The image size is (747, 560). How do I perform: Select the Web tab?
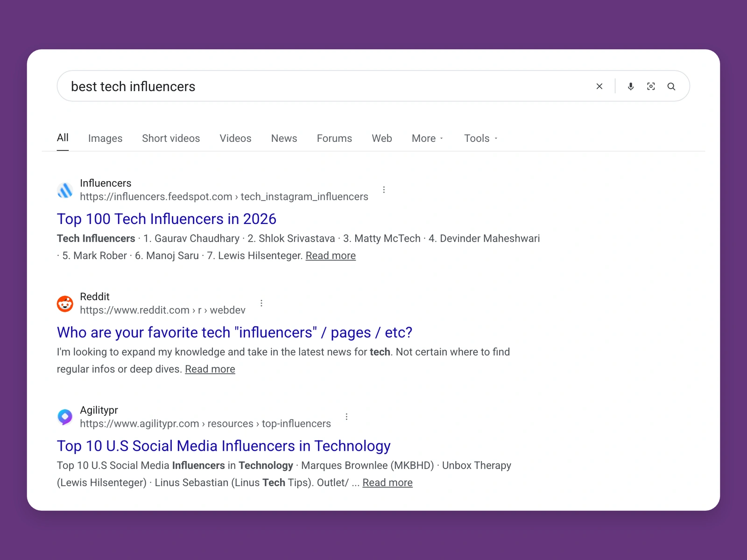coord(382,139)
